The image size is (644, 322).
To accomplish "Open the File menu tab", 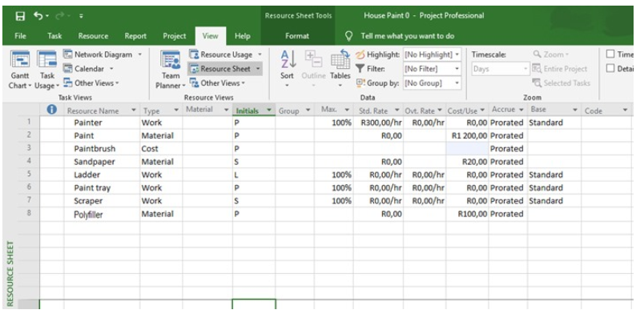I will pos(21,36).
